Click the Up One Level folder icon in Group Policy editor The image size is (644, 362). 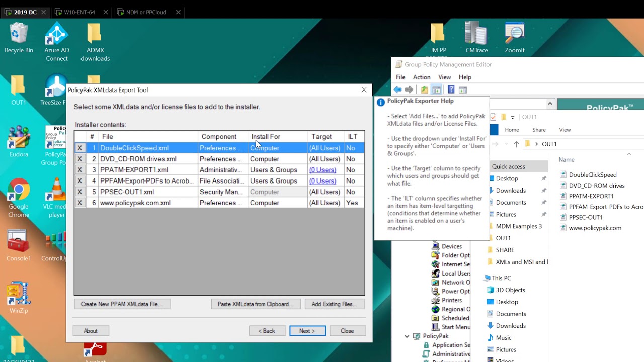click(425, 89)
